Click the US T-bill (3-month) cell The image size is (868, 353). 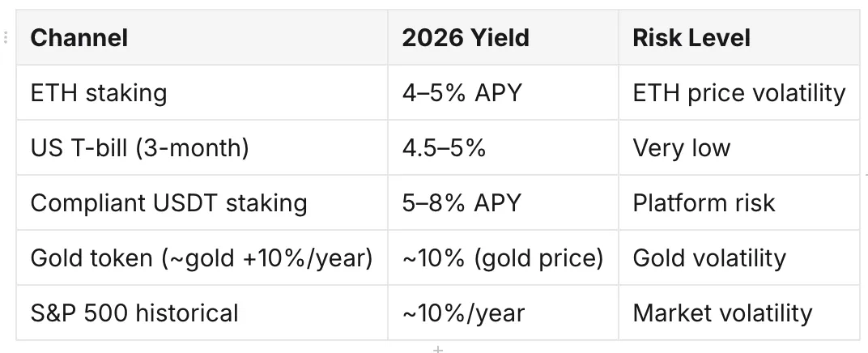tap(202, 147)
